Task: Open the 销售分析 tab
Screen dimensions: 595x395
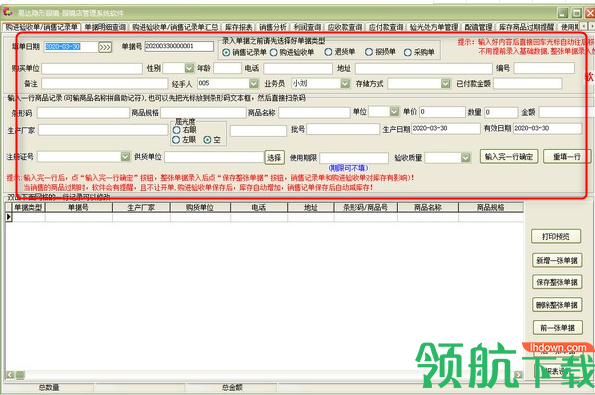Action: (273, 27)
